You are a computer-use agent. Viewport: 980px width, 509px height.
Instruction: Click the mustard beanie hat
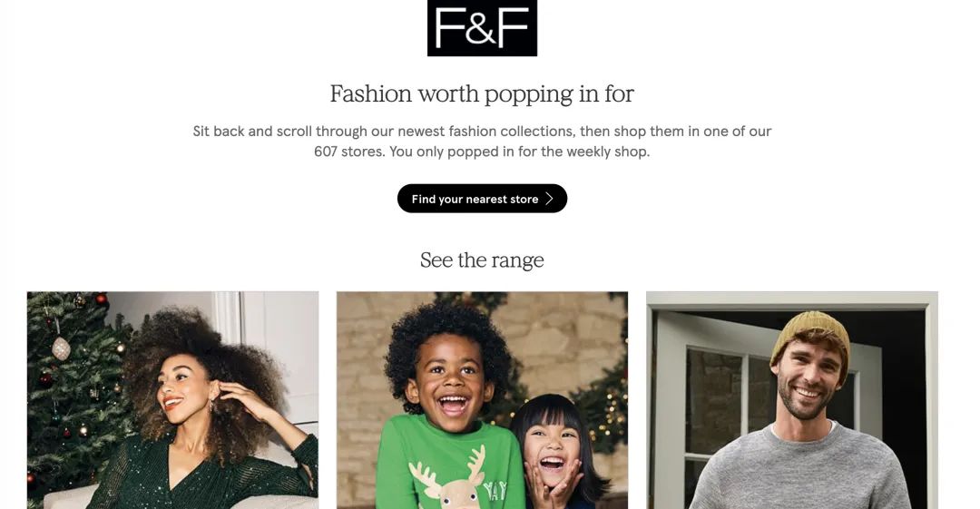click(810, 341)
